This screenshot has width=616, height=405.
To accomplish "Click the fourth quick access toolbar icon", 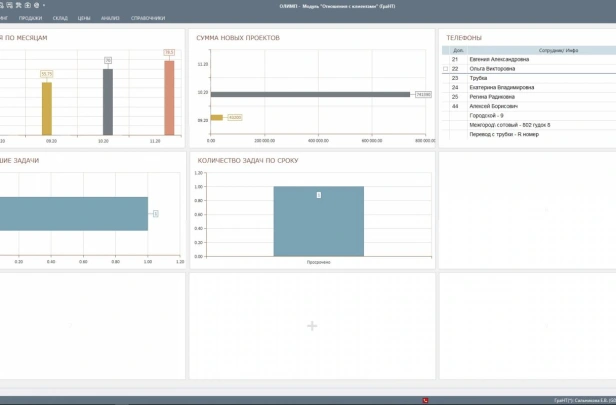I will point(28,5).
